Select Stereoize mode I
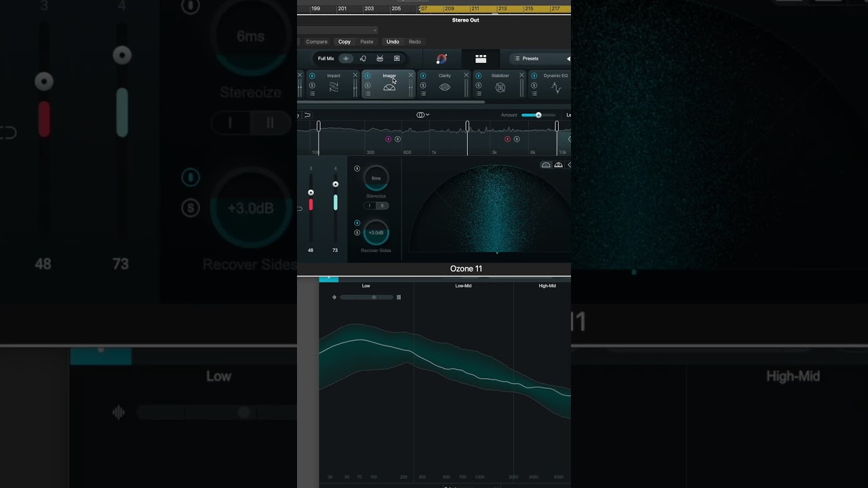868x488 pixels. 370,205
